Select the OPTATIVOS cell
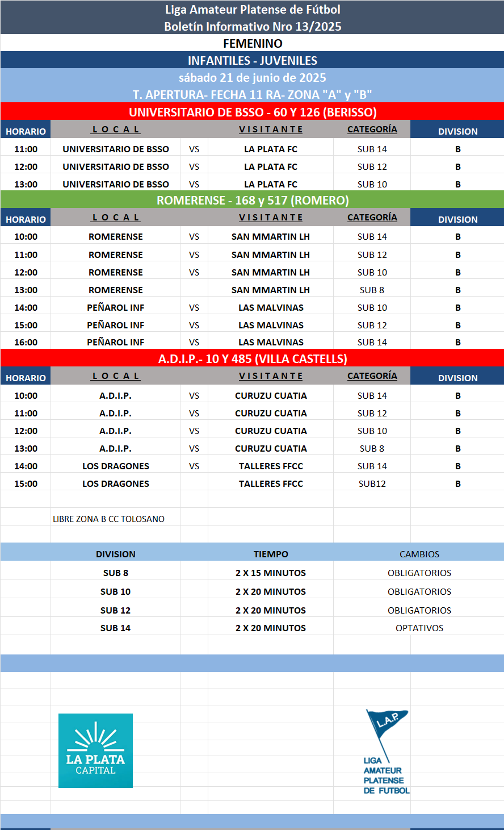Screen dimensions: 504x830 point(419,628)
